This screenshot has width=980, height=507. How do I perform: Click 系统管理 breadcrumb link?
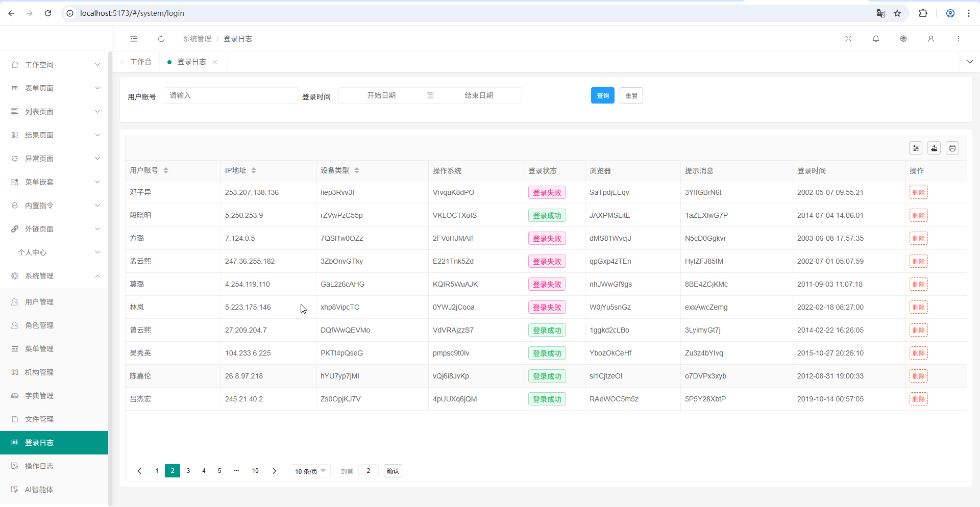pos(197,39)
